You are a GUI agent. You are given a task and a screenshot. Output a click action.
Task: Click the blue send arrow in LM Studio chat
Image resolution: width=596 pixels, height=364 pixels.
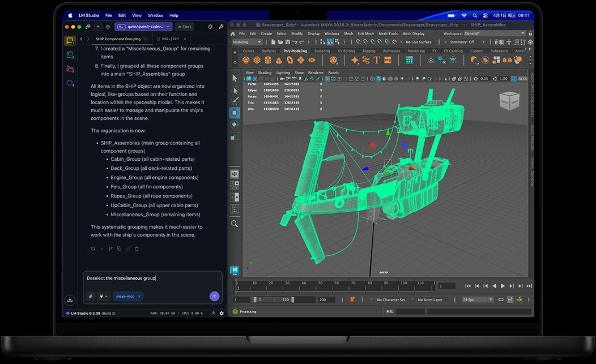tap(214, 296)
